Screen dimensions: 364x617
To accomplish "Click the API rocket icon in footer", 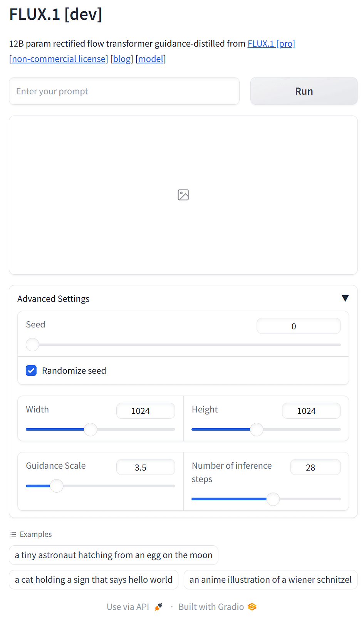I will (158, 607).
